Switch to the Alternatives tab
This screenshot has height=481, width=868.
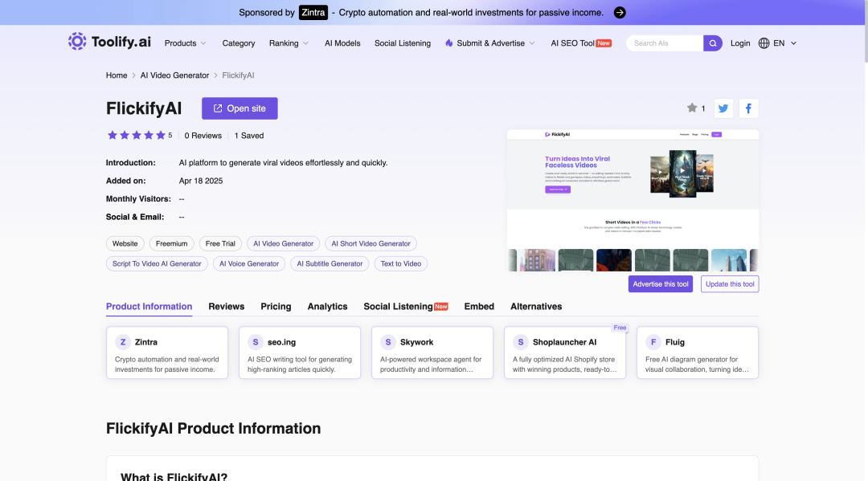(536, 306)
